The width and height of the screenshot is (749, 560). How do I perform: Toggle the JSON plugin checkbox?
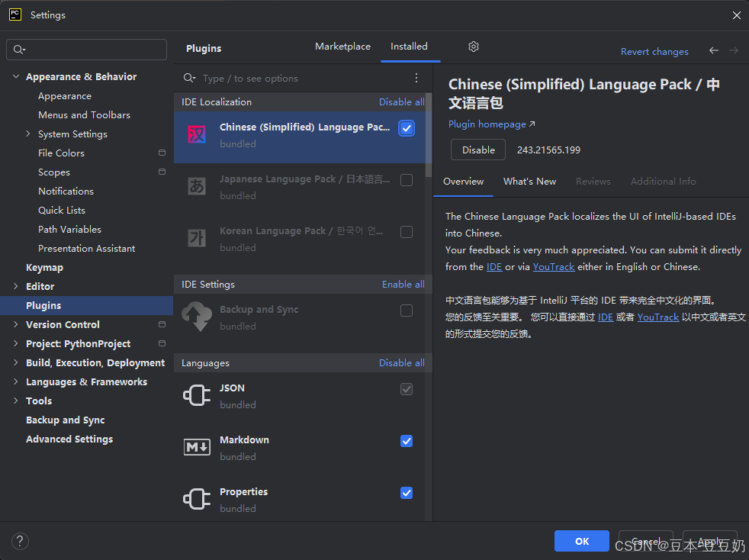(407, 389)
